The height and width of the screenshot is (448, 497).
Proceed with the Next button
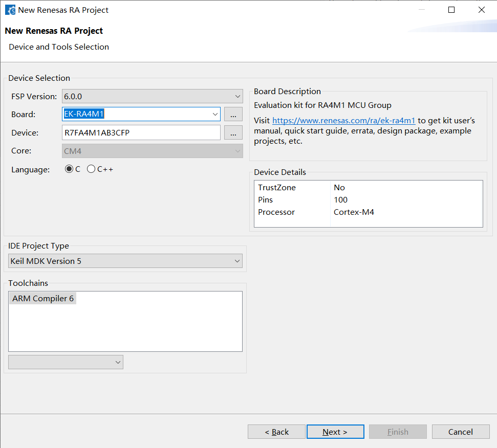pos(335,432)
